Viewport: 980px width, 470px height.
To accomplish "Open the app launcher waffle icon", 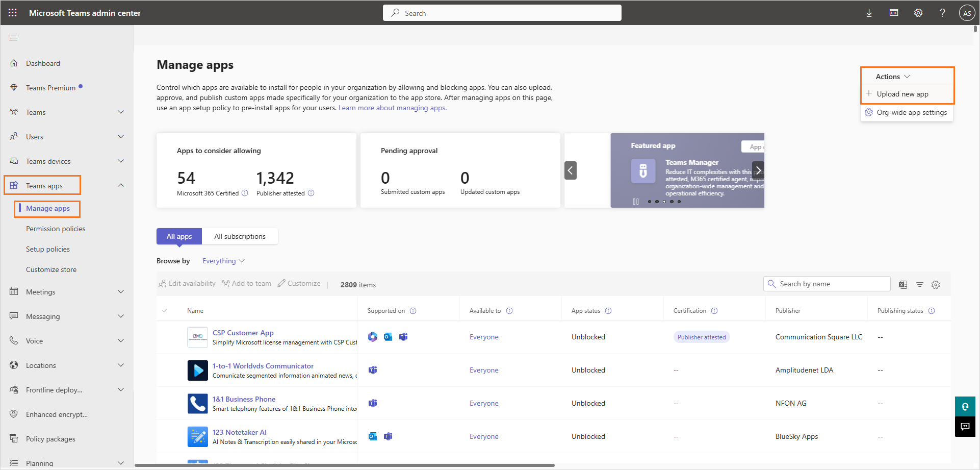I will (13, 13).
